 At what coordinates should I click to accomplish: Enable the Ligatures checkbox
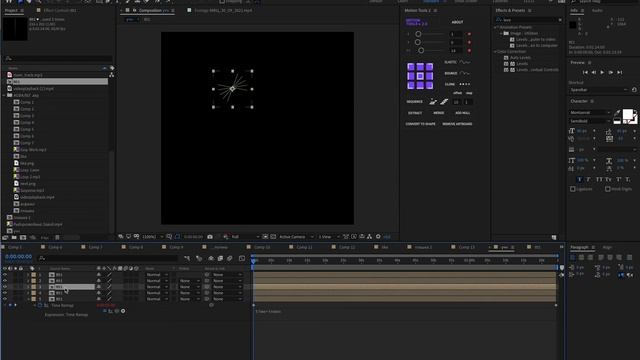coord(573,189)
